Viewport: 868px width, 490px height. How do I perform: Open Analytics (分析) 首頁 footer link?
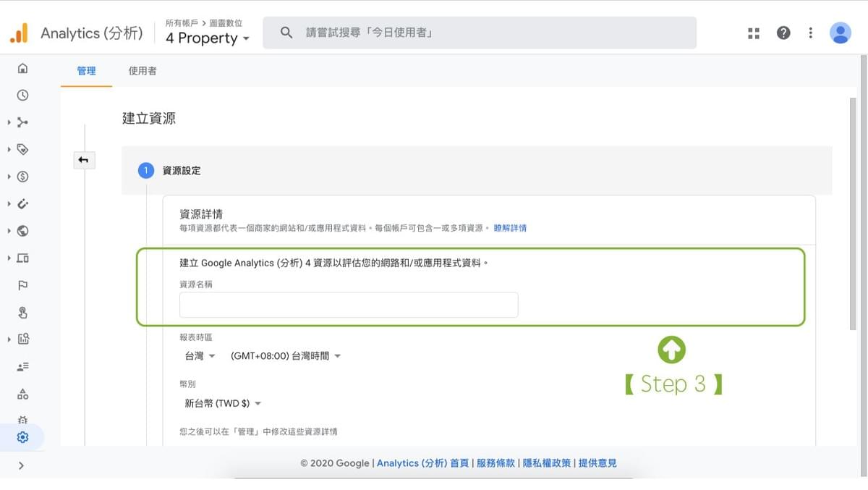[422, 463]
